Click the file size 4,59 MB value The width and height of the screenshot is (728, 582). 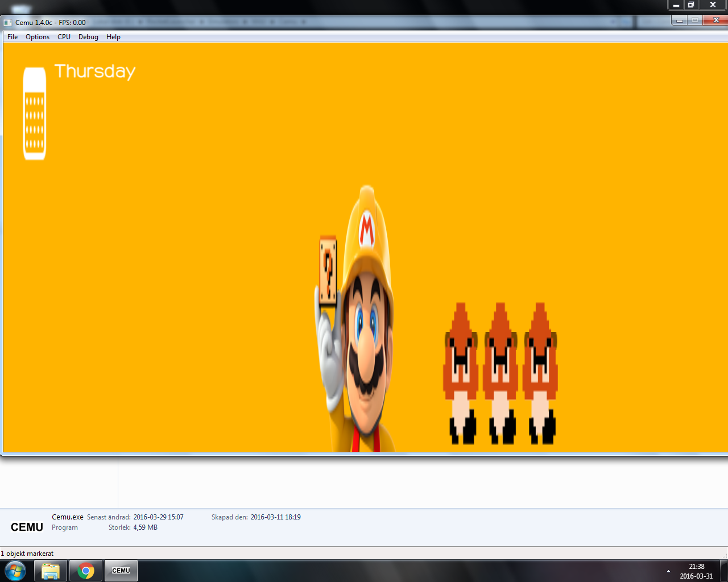(146, 527)
